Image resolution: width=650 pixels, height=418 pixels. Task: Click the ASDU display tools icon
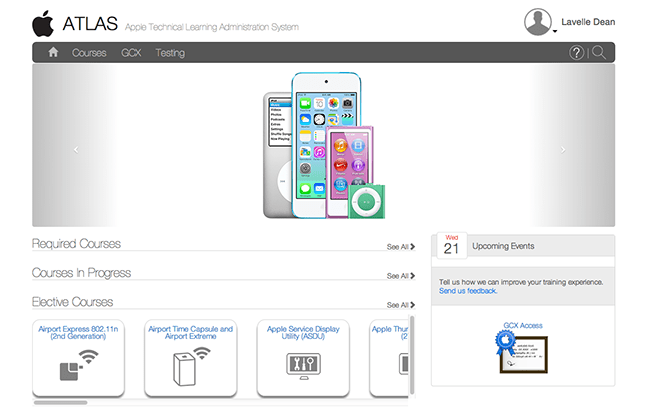pyautogui.click(x=303, y=366)
